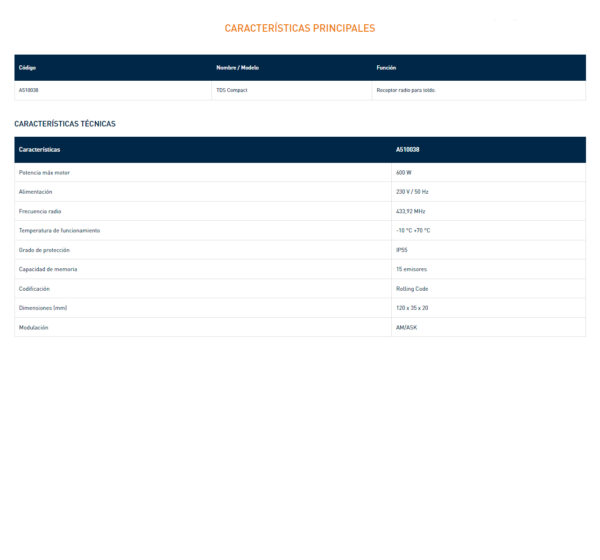
Task: Click the 'AM/ASK' modulation value
Action: click(406, 327)
